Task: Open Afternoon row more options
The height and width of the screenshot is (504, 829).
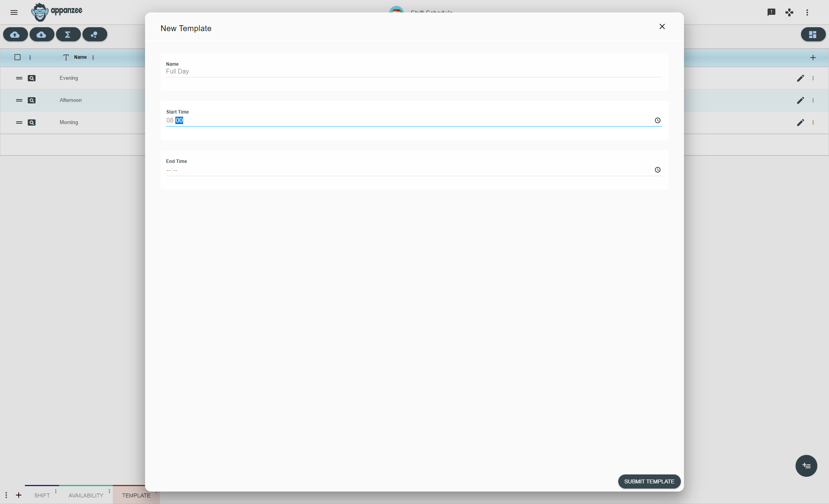Action: coord(813,100)
